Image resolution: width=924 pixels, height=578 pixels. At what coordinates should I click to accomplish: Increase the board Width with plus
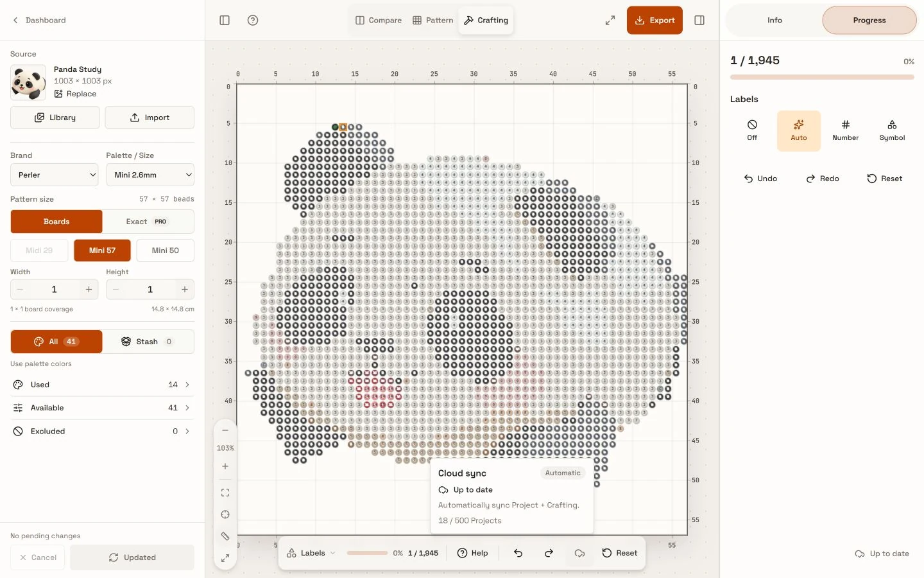pos(89,290)
